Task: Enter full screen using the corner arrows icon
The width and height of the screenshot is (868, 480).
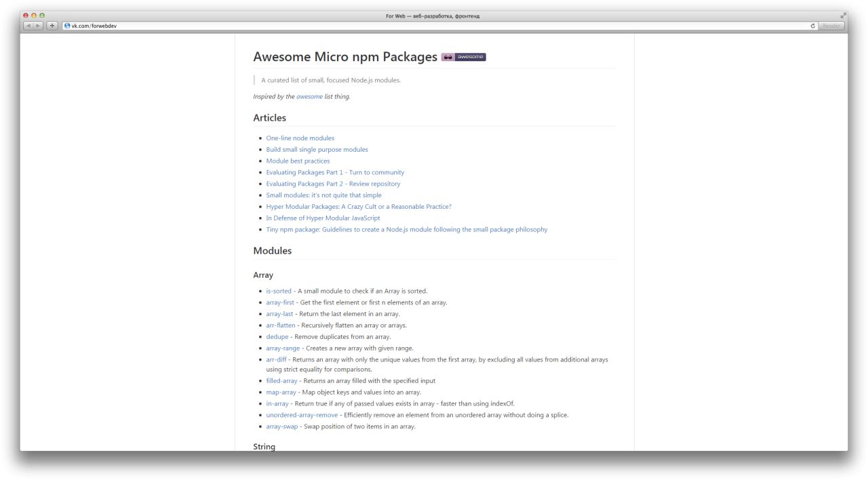Action: (844, 16)
